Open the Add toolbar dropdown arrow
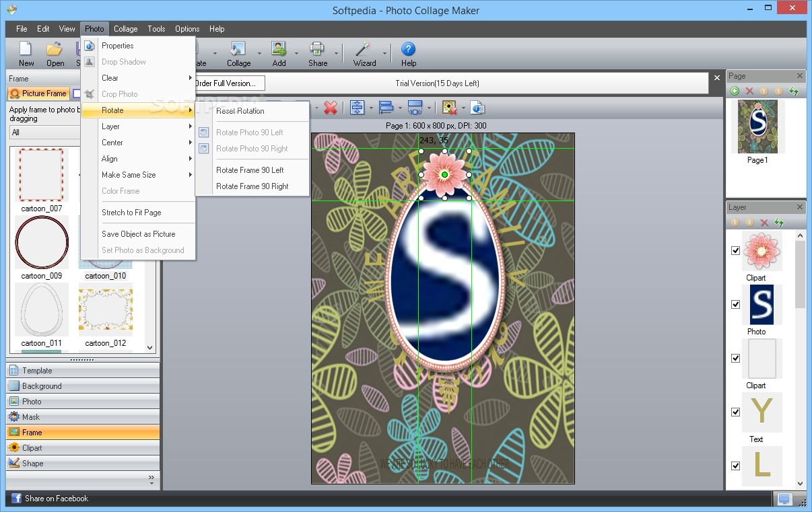This screenshot has width=812, height=512. pos(297,53)
